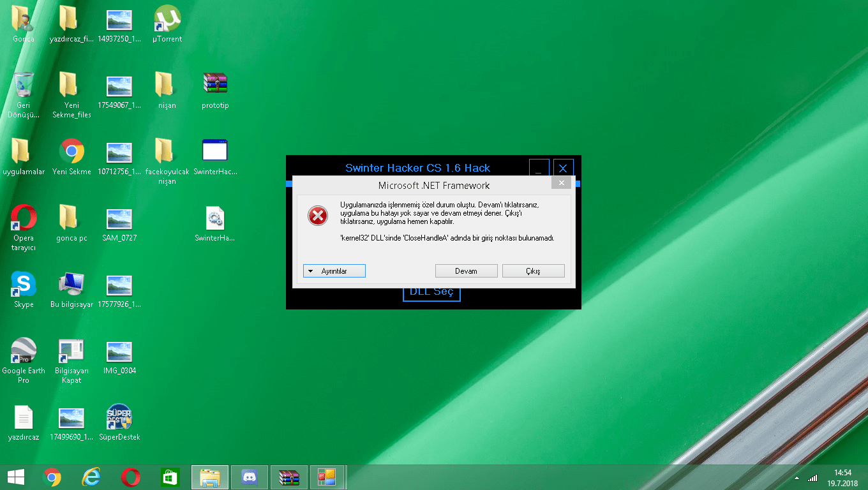This screenshot has height=490, width=868.
Task: Click the Çıkış button
Action: pos(534,271)
